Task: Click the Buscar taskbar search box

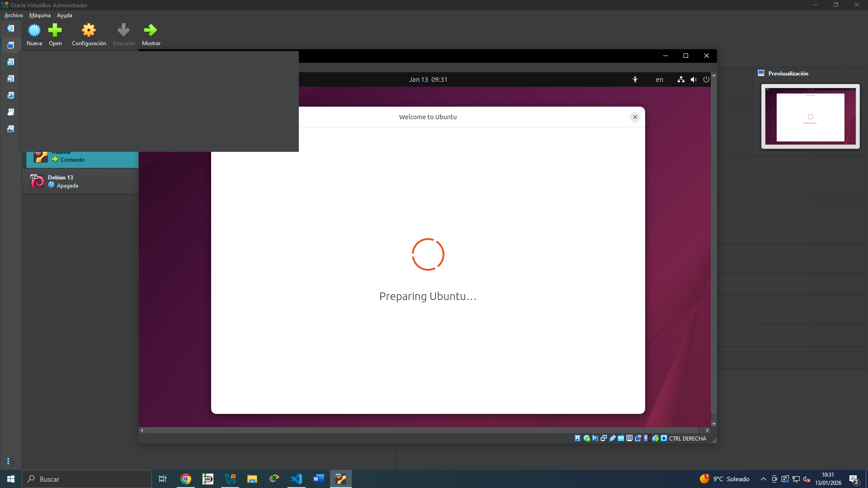Action: tap(87, 479)
